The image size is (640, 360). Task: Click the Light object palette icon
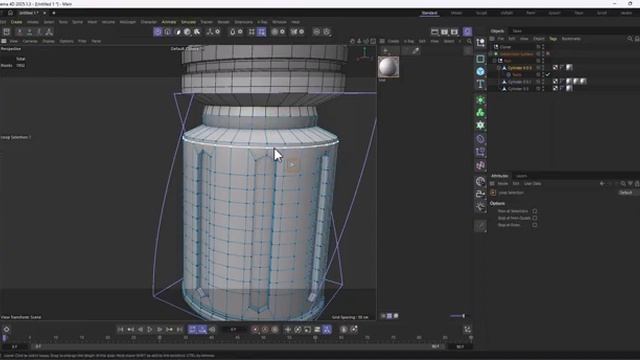(480, 207)
